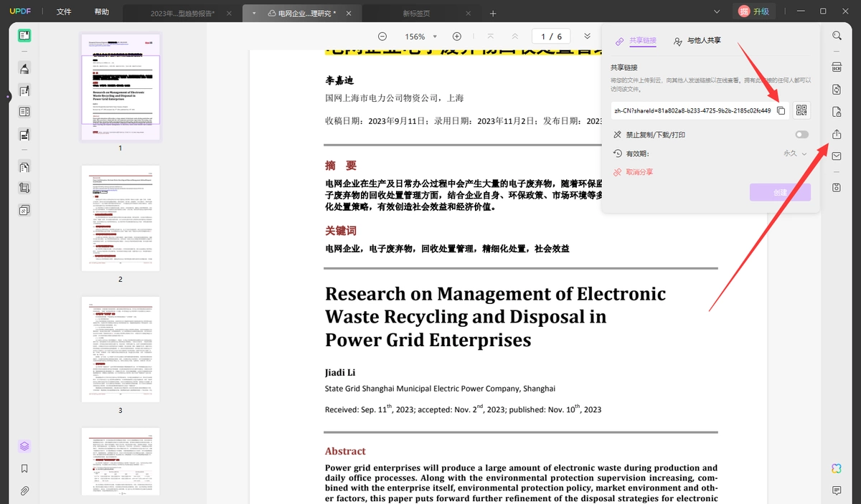Image resolution: width=861 pixels, height=504 pixels.
Task: Click the Share icon in right sidebar
Action: [837, 134]
